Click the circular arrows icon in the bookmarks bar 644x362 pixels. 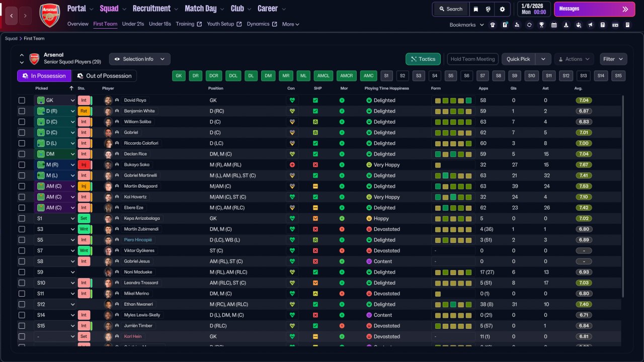pyautogui.click(x=529, y=25)
